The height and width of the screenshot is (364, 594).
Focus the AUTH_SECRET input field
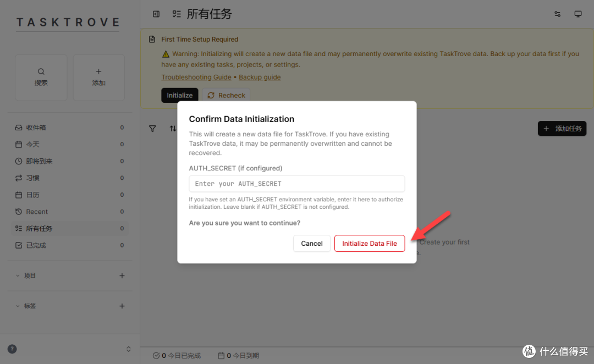(x=296, y=184)
